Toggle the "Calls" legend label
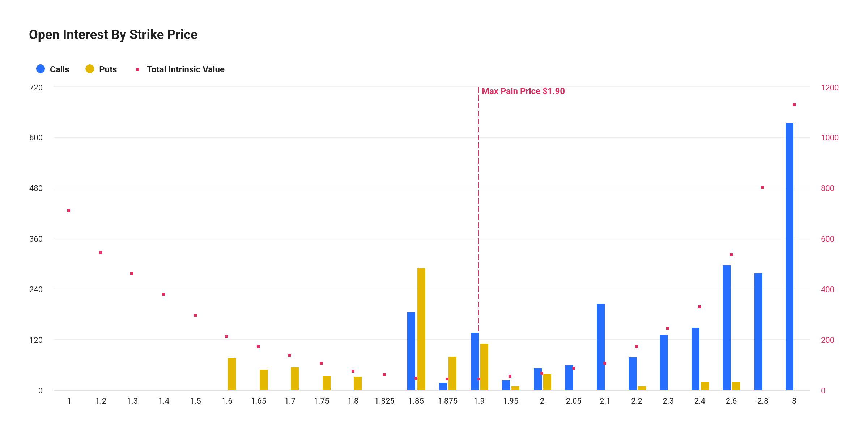The width and height of the screenshot is (868, 434). pos(59,69)
